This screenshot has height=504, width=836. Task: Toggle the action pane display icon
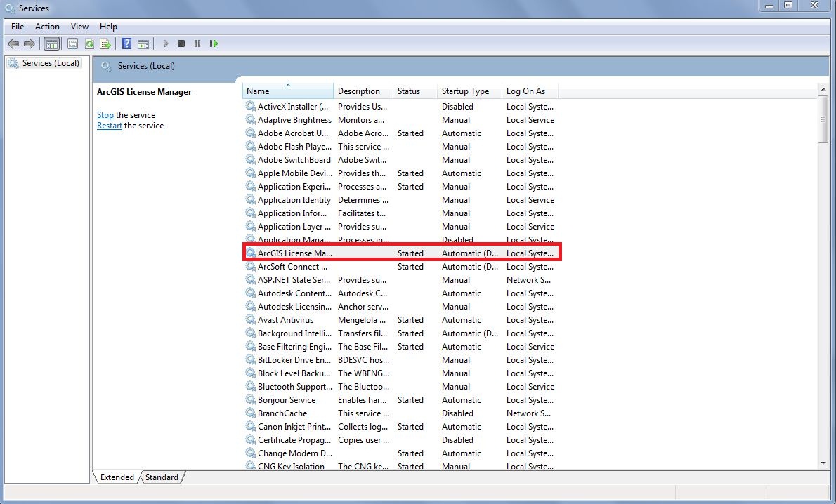tap(143, 43)
